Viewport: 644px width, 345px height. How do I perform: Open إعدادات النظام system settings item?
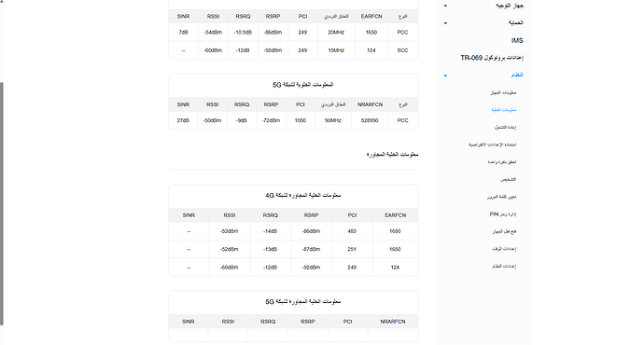click(x=504, y=267)
